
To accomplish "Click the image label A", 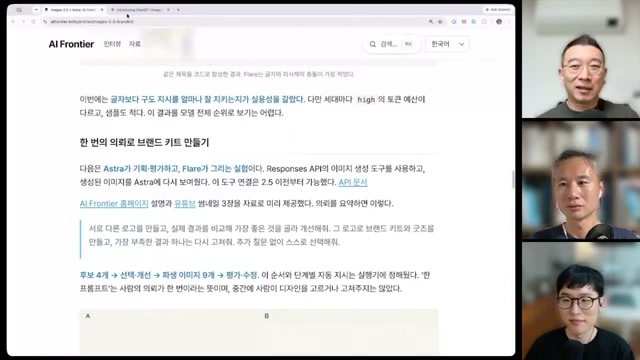I will point(87,316).
